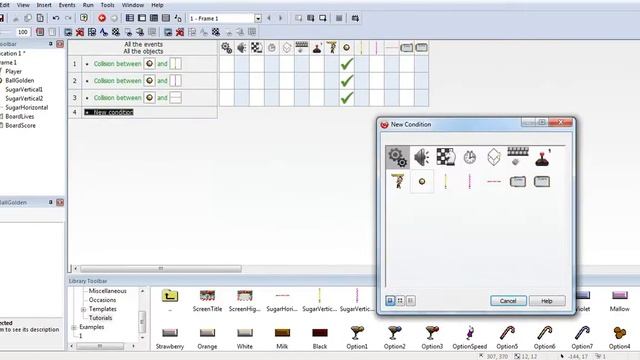Go up to the parent folder in the Library
Image resolution: width=640 pixels, height=360 pixels.
coord(170,295)
